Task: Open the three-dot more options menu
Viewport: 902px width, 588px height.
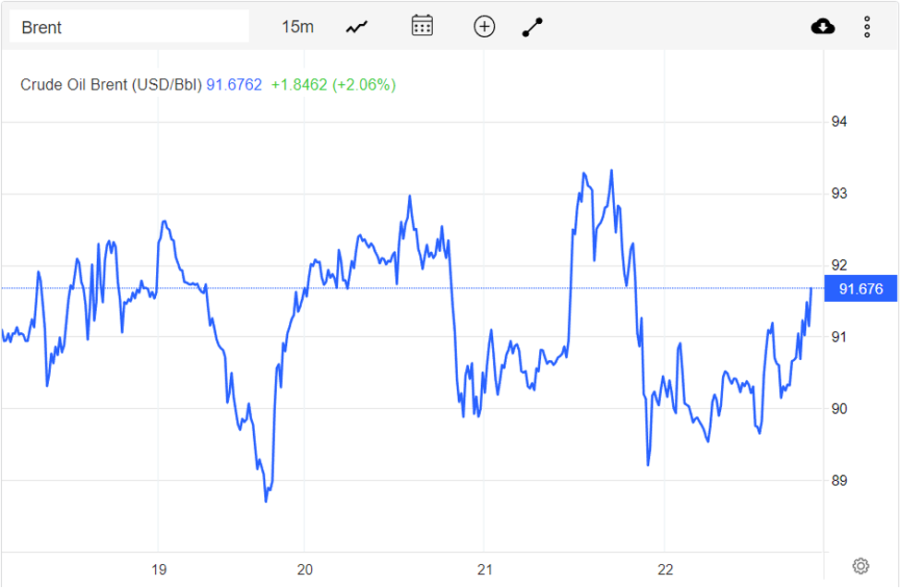Action: coord(867,27)
